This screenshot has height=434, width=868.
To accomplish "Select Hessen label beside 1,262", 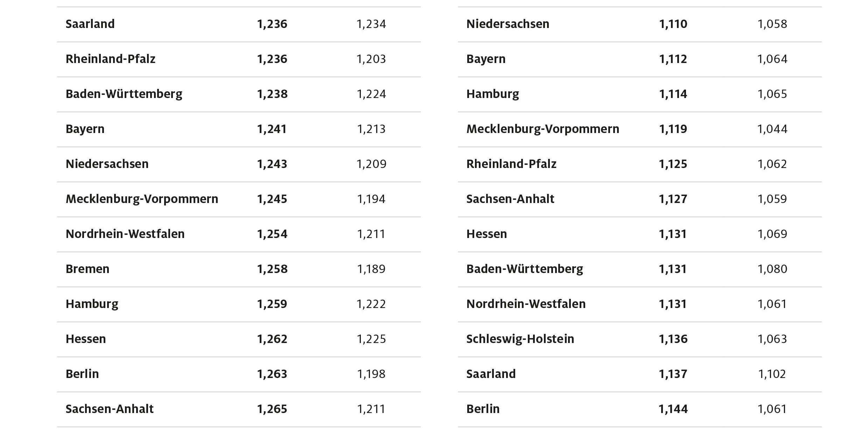I will coord(86,339).
